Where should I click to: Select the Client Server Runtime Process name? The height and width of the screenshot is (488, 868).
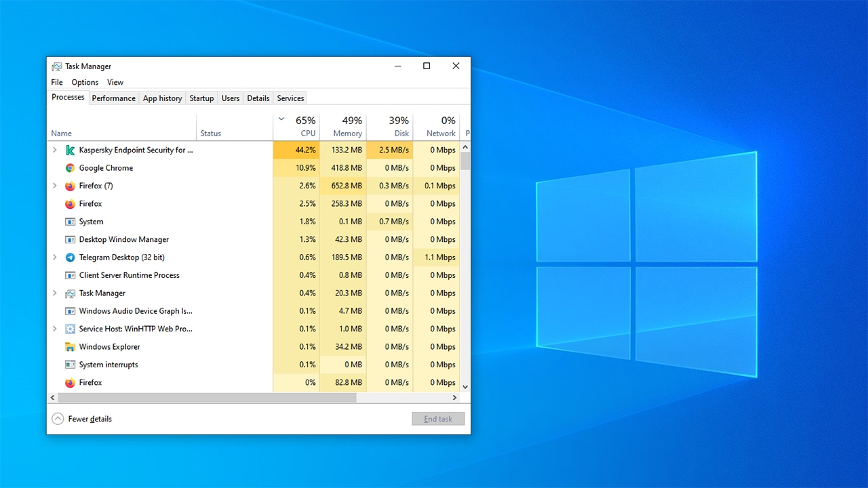pyautogui.click(x=130, y=275)
